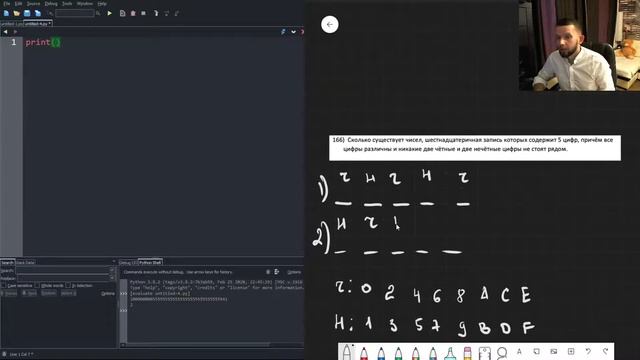Go back in editor navigation history
Viewport: 640px width, 360px height.
pyautogui.click(x=5, y=32)
